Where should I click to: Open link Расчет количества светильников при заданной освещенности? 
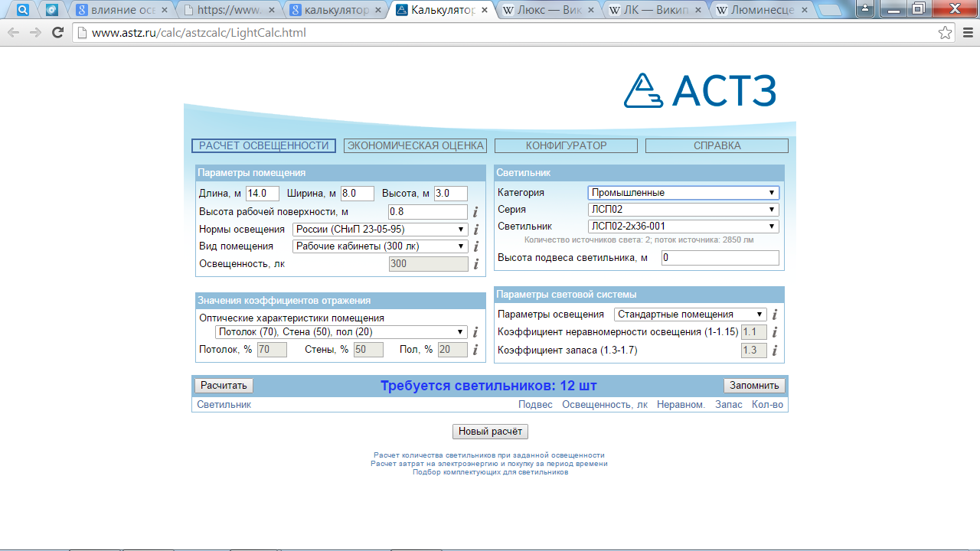coord(489,455)
